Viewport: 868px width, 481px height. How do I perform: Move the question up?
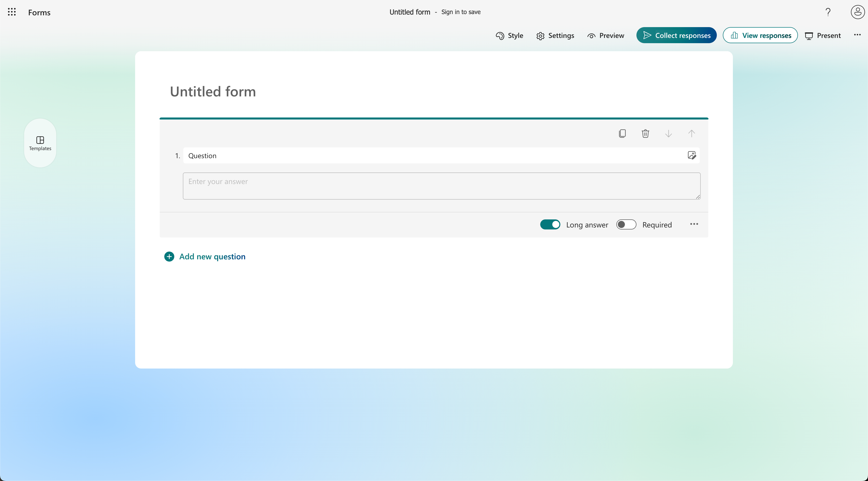[x=691, y=133]
